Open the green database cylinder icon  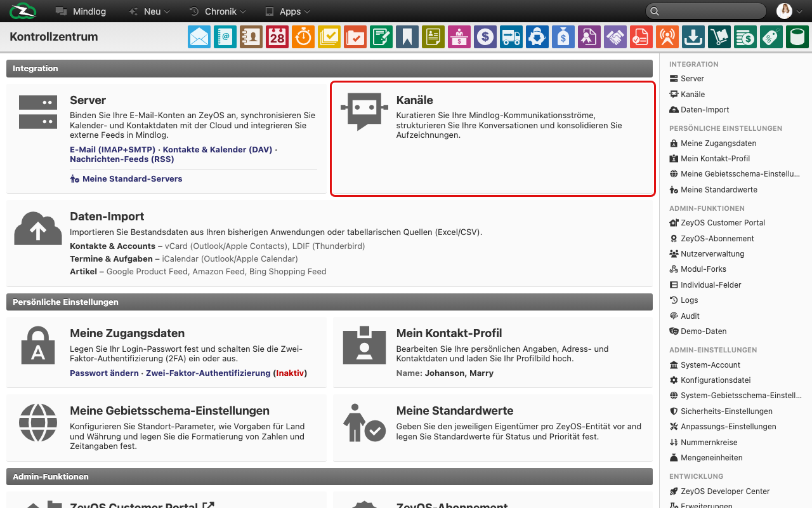[x=797, y=37]
